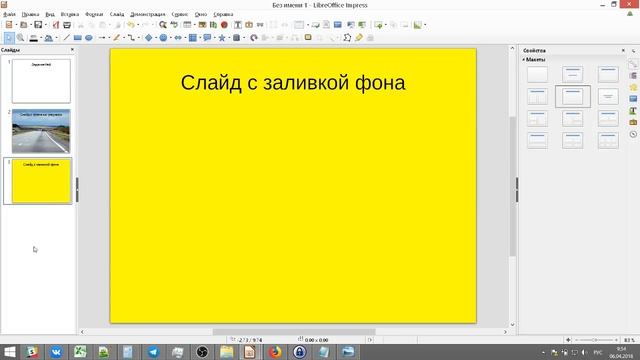The height and width of the screenshot is (360, 640).
Task: Undo the last action
Action: tap(131, 25)
